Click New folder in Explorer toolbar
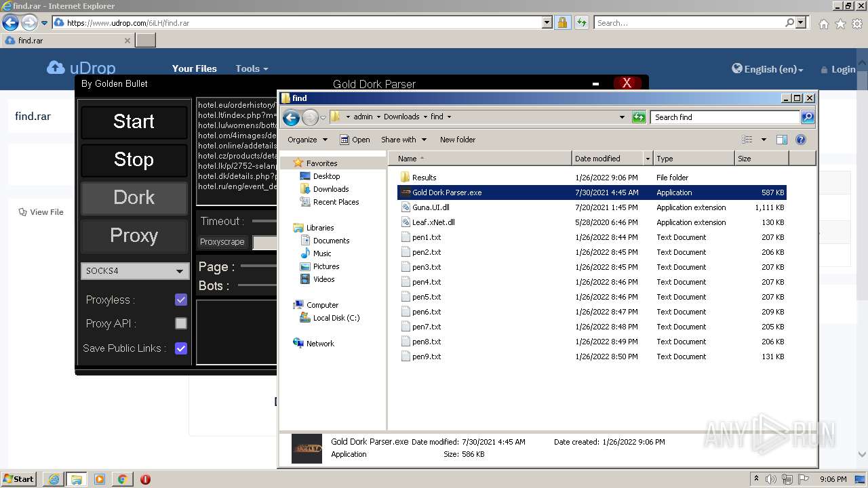 tap(458, 140)
